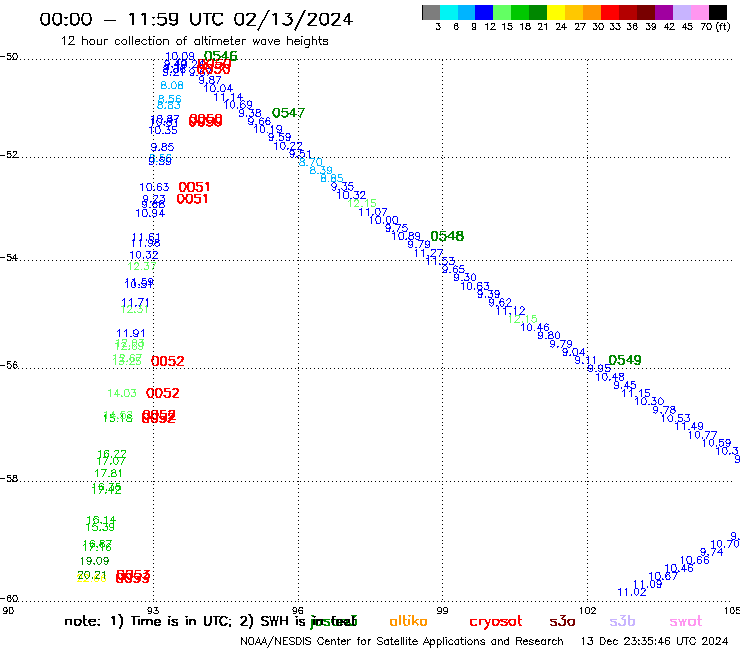
Task: Click the wave height value 11.02
Action: point(632,592)
